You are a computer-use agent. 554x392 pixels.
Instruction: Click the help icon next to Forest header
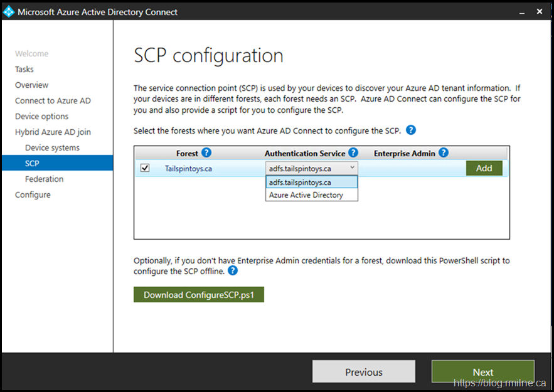pos(206,153)
